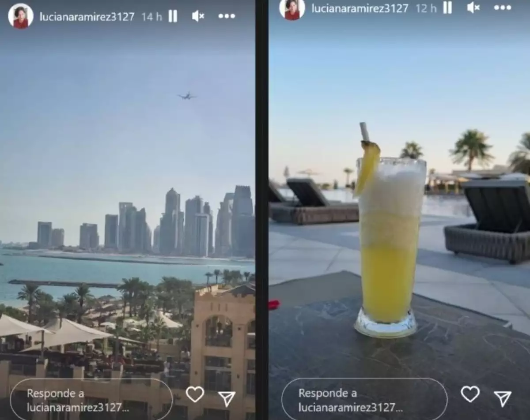Pause the right story
This screenshot has height=420, width=530.
447,7
